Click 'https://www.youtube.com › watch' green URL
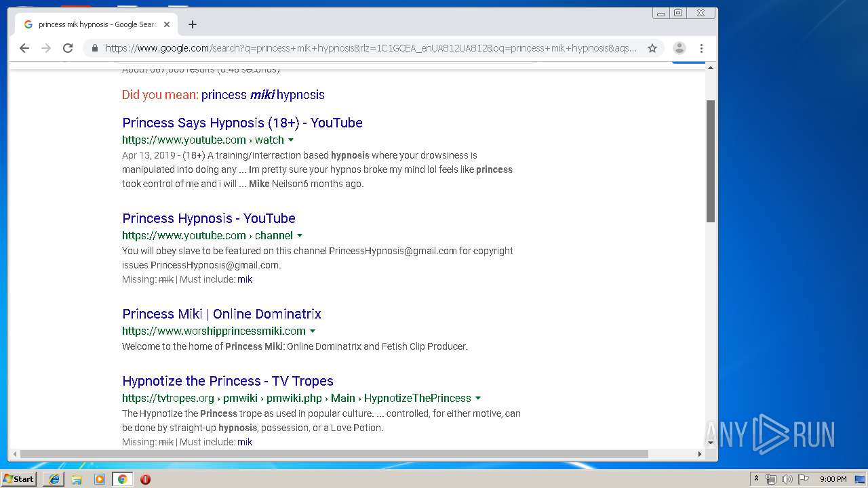This screenshot has height=488, width=868. click(x=203, y=140)
